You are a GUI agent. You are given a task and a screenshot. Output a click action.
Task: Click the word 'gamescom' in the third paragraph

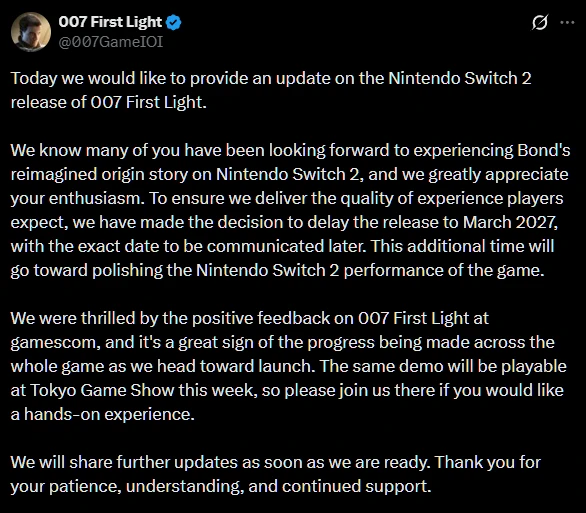55,343
